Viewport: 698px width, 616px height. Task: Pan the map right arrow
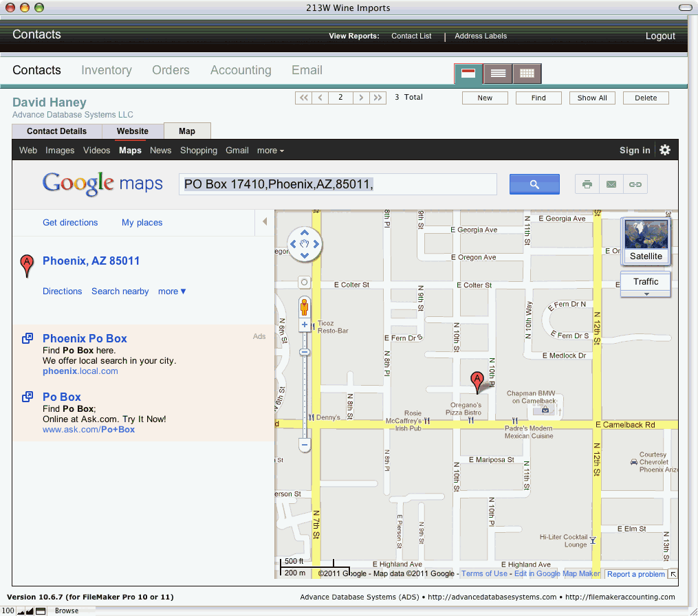tap(316, 244)
